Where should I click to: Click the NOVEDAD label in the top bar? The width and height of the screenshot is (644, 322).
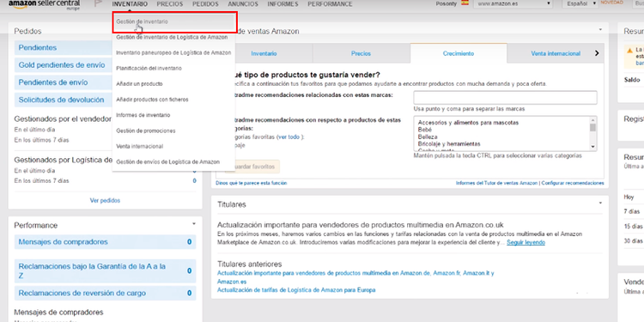(611, 2)
